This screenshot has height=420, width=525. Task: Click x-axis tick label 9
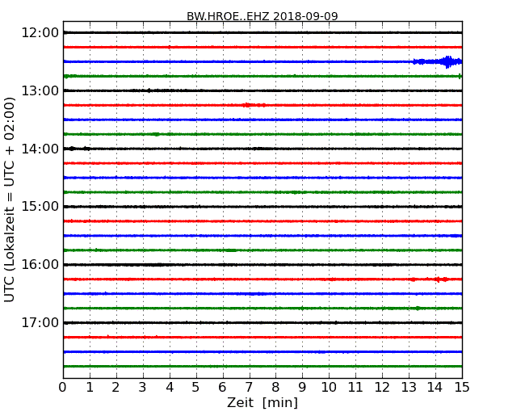[x=302, y=388]
